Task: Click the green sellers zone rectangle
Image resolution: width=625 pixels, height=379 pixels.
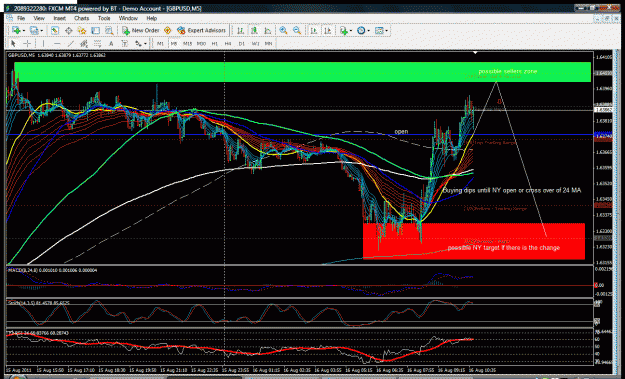Action: coord(303,72)
